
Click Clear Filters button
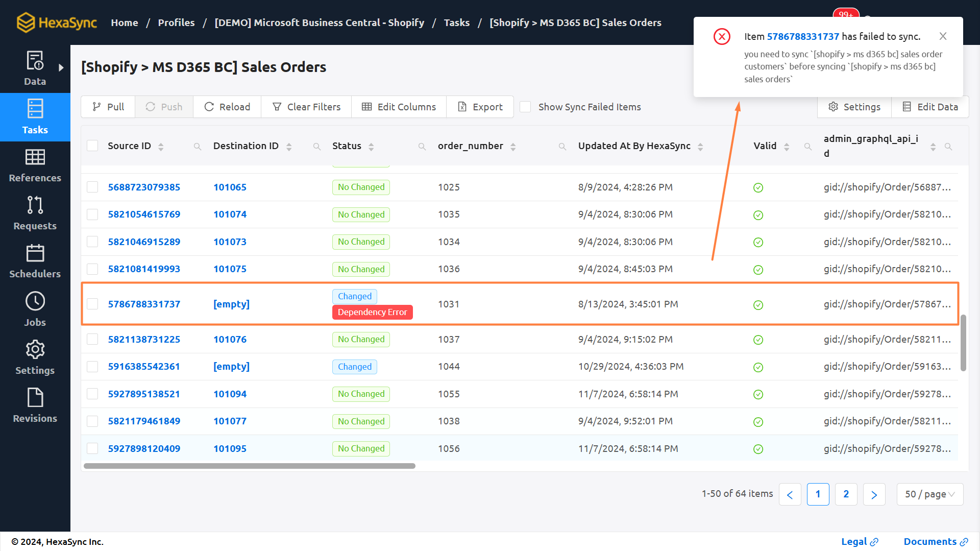pyautogui.click(x=306, y=107)
